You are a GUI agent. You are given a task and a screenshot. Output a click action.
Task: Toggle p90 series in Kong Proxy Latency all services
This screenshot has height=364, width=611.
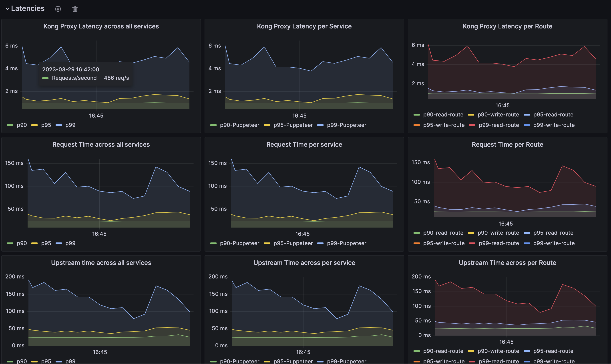22,125
